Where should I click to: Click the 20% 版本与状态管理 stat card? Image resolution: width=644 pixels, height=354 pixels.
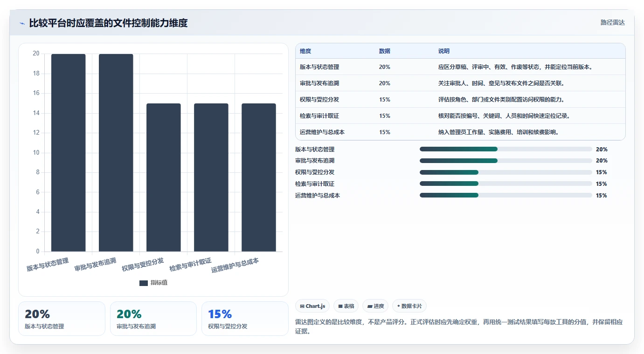coord(62,319)
